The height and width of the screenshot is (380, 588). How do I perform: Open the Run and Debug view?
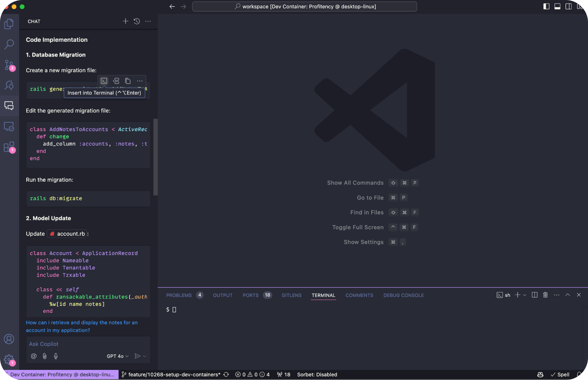9,85
